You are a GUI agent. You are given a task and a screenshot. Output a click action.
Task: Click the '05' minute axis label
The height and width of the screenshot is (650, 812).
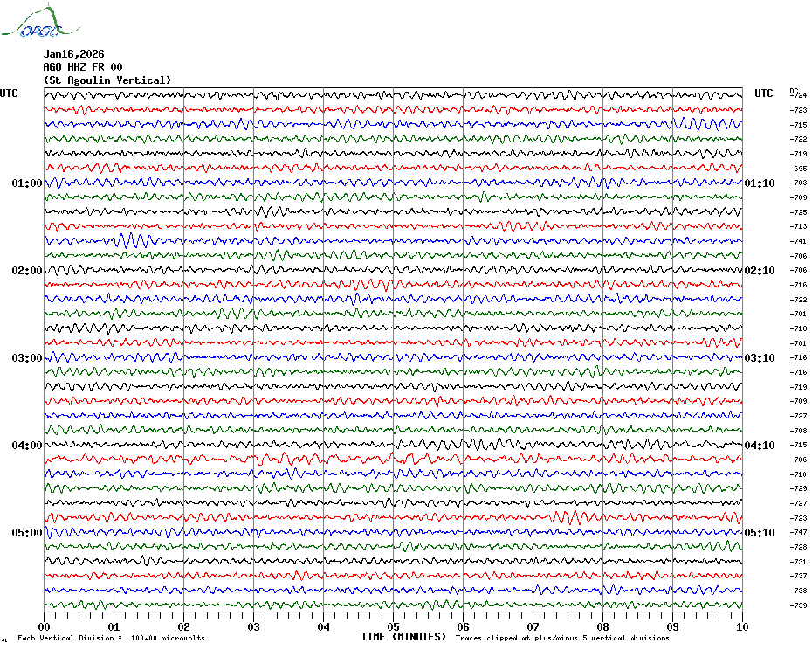coord(394,627)
